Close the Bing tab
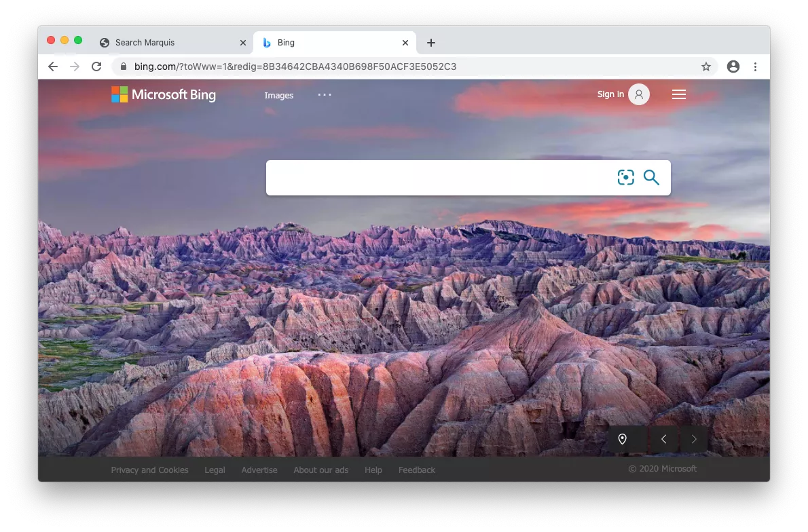 pyautogui.click(x=405, y=43)
